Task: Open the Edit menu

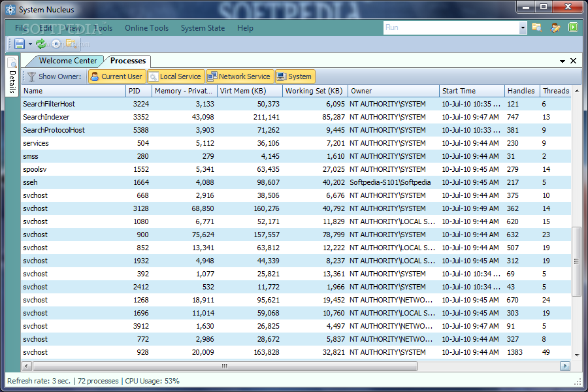Action: click(x=46, y=28)
